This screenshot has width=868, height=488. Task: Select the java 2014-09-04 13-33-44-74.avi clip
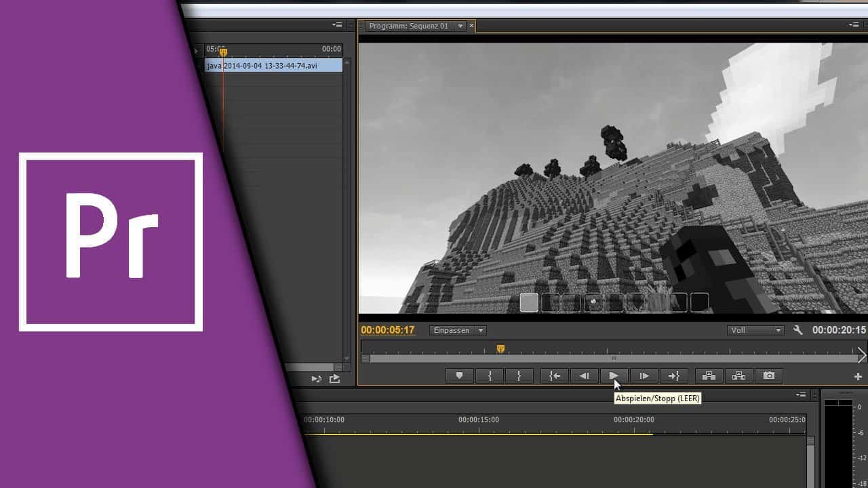(x=274, y=66)
